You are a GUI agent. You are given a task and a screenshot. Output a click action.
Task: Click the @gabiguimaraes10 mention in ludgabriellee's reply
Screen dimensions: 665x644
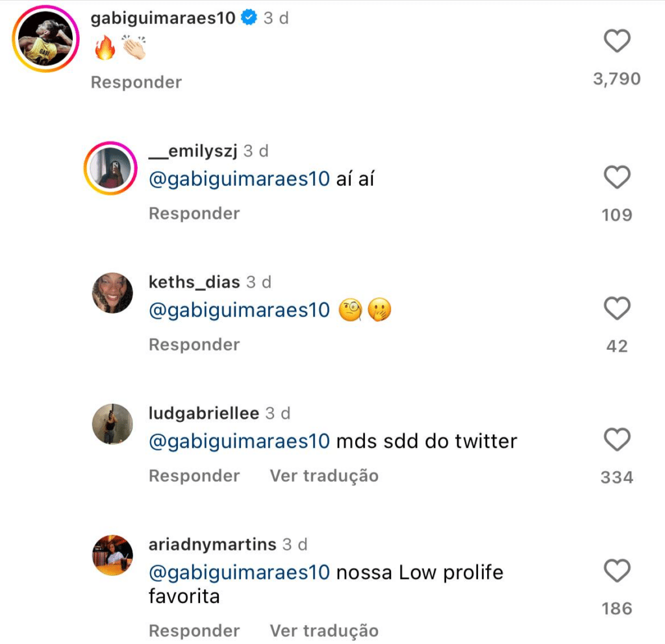[x=240, y=441]
